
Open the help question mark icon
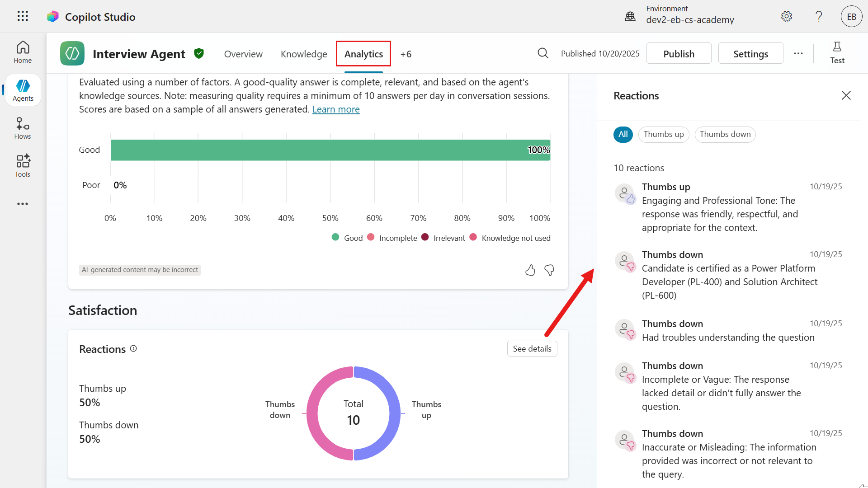[x=818, y=16]
